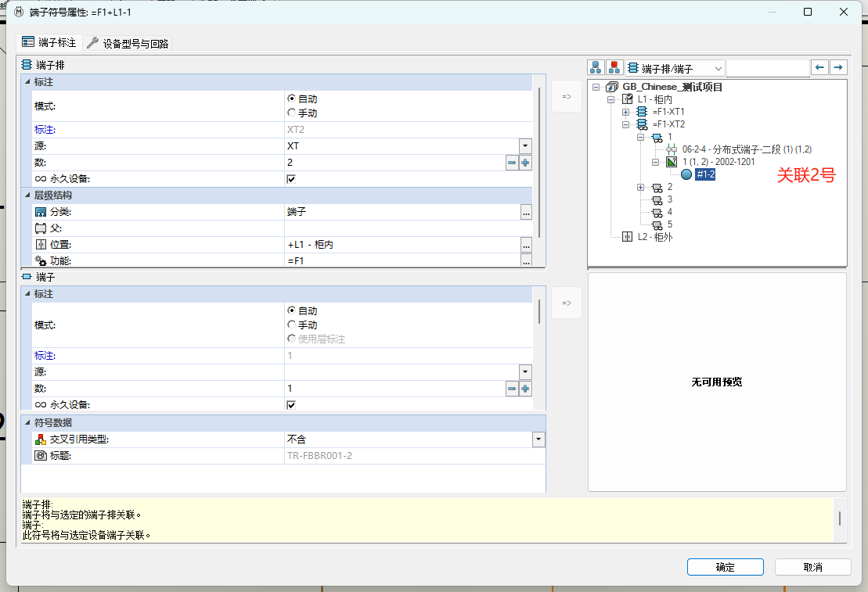Image resolution: width=868 pixels, height=592 pixels.
Task: Select the red hierarchy view icon
Action: pyautogui.click(x=614, y=67)
